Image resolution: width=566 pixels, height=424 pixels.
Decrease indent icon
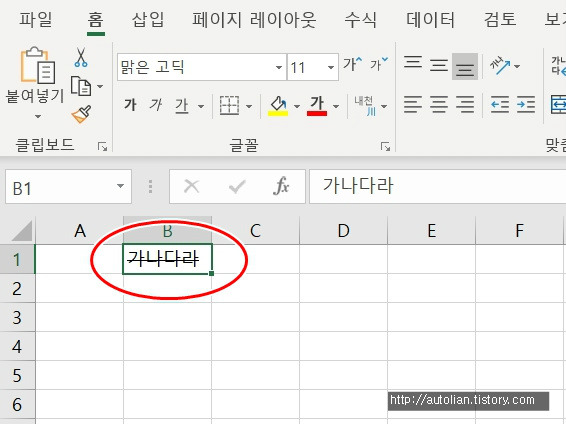pos(500,105)
